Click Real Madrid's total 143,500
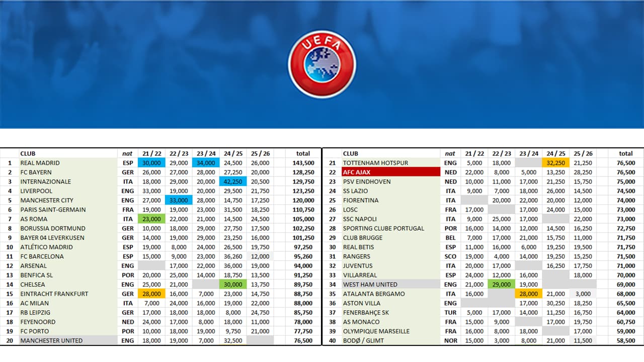Viewport: 644px width, 362px height. click(303, 163)
